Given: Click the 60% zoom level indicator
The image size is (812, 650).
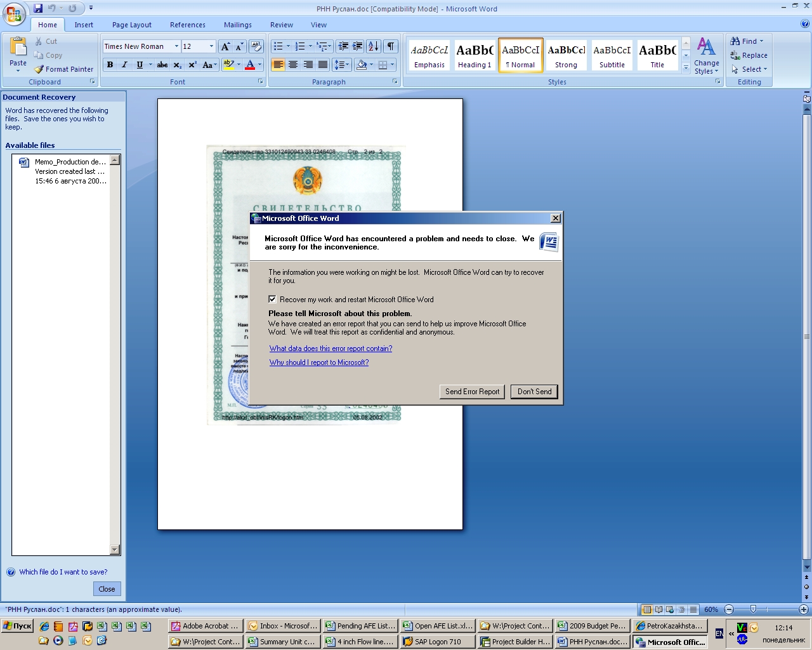Looking at the screenshot, I should pyautogui.click(x=711, y=609).
